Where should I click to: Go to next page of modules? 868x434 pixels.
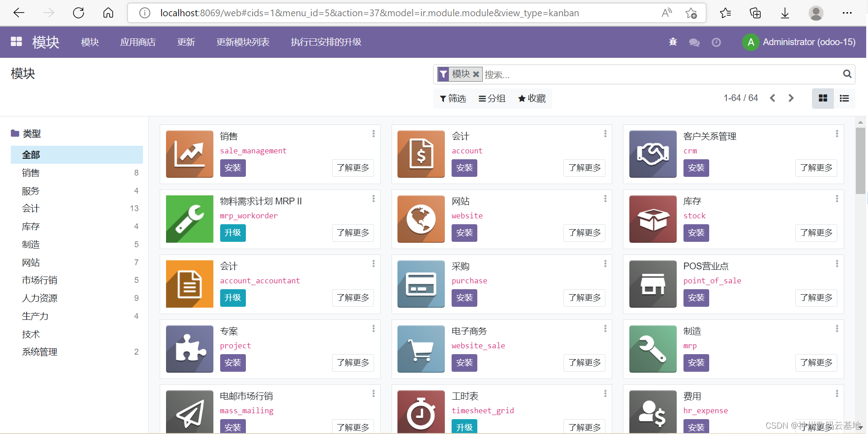(791, 98)
